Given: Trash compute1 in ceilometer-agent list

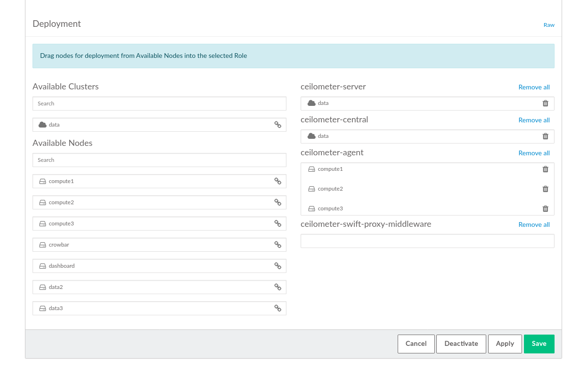Looking at the screenshot, I should [x=545, y=169].
